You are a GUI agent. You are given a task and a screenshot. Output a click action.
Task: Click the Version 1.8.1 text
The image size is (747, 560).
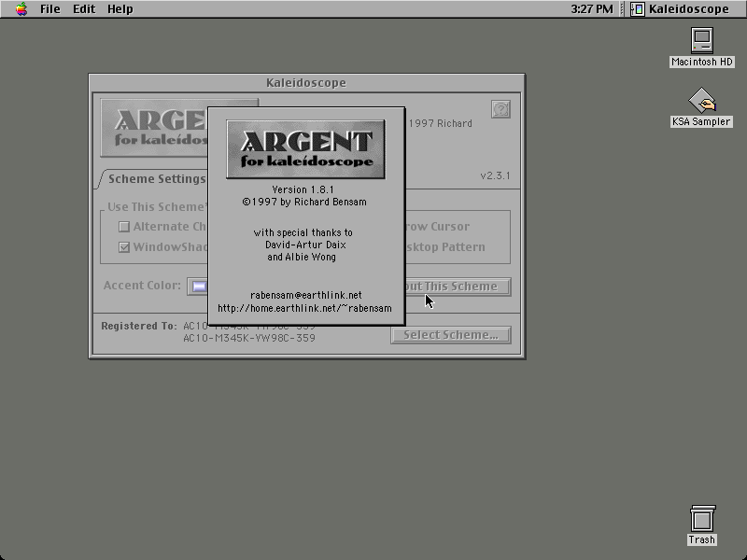[x=303, y=189]
